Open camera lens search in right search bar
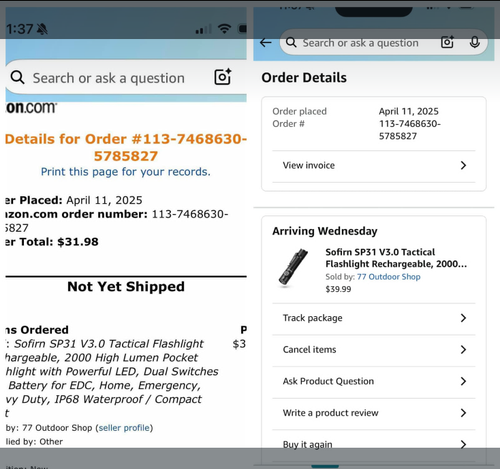This screenshot has height=469, width=500. (447, 42)
